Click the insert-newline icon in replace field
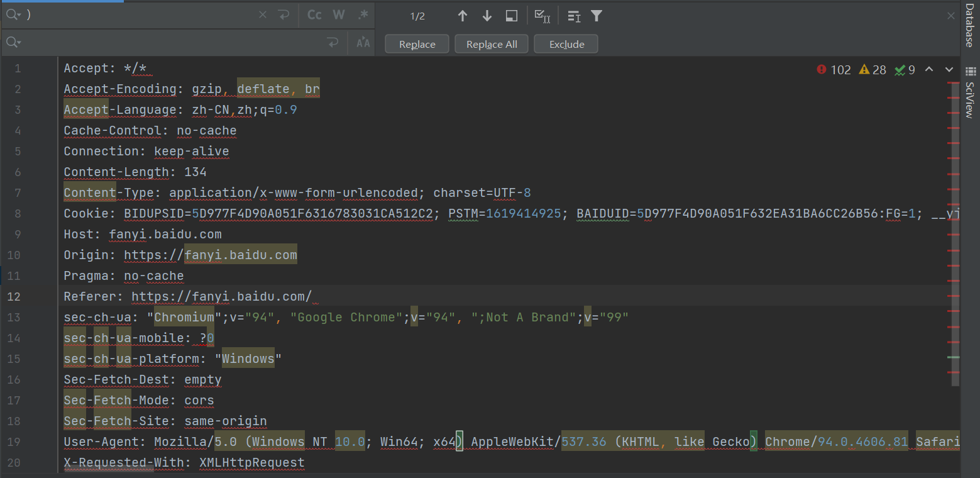980x478 pixels. (x=333, y=42)
